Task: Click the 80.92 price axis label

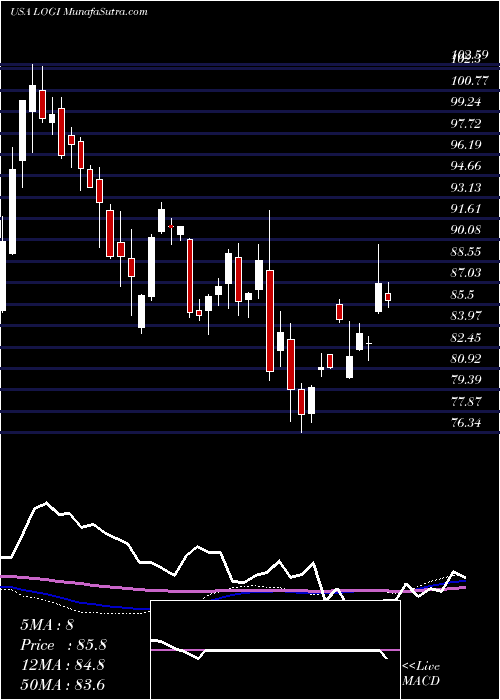Action: click(x=466, y=358)
